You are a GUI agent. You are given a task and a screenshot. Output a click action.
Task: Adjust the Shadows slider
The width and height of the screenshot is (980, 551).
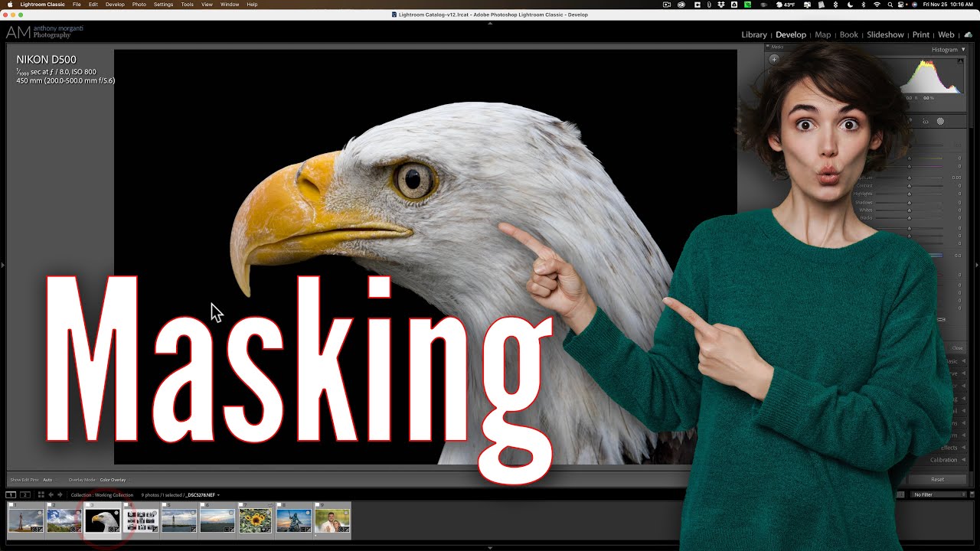910,202
